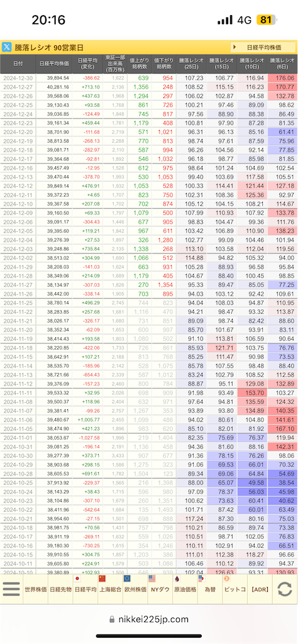Select the 2024-11-27 date cell
Image resolution: width=298 pixels, height=644 pixels.
click(x=18, y=285)
